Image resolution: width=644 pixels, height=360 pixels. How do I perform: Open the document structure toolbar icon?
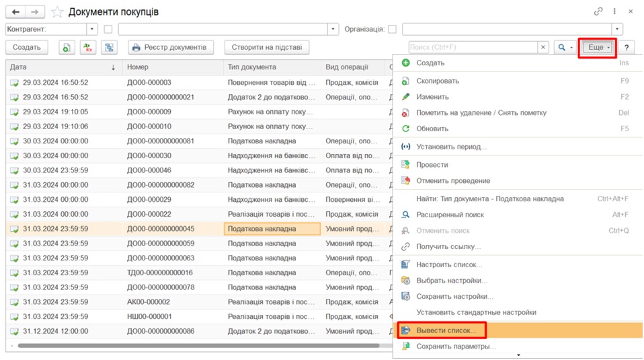click(x=110, y=47)
